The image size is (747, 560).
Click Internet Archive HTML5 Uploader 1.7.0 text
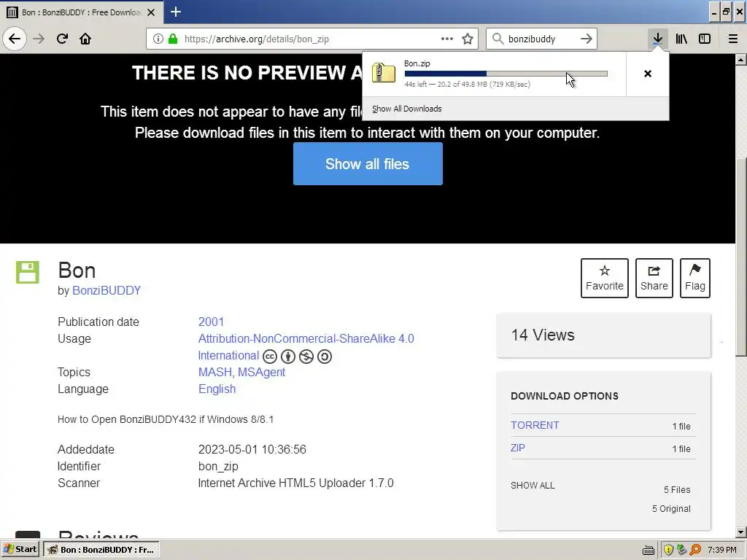click(296, 483)
